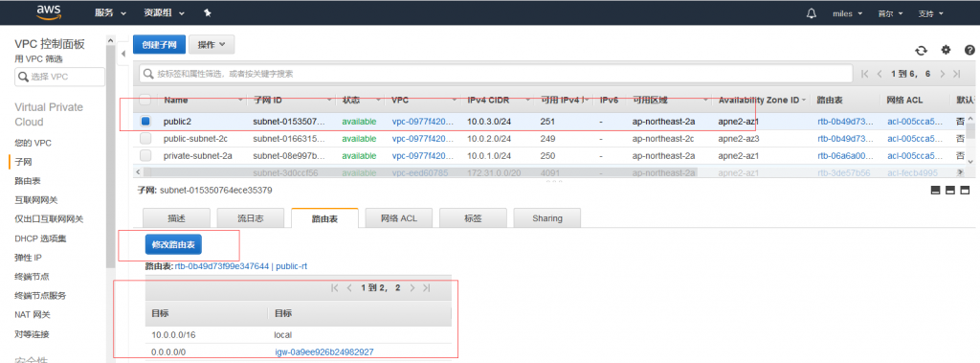The width and height of the screenshot is (980, 363).
Task: Go to first page of subnet list
Action: click(865, 74)
